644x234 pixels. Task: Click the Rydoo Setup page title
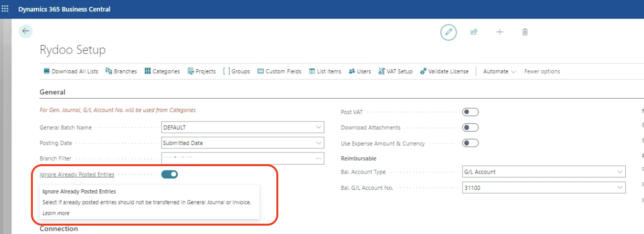coord(72,50)
